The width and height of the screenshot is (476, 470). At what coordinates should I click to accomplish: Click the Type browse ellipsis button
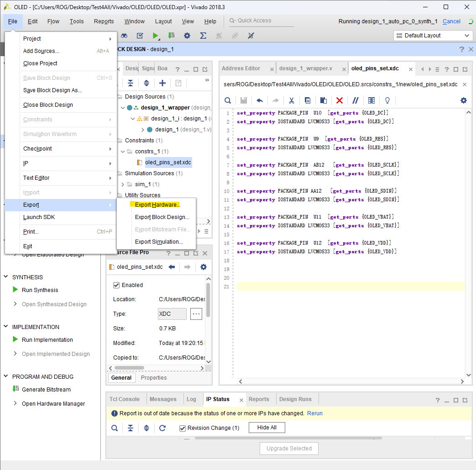click(196, 313)
